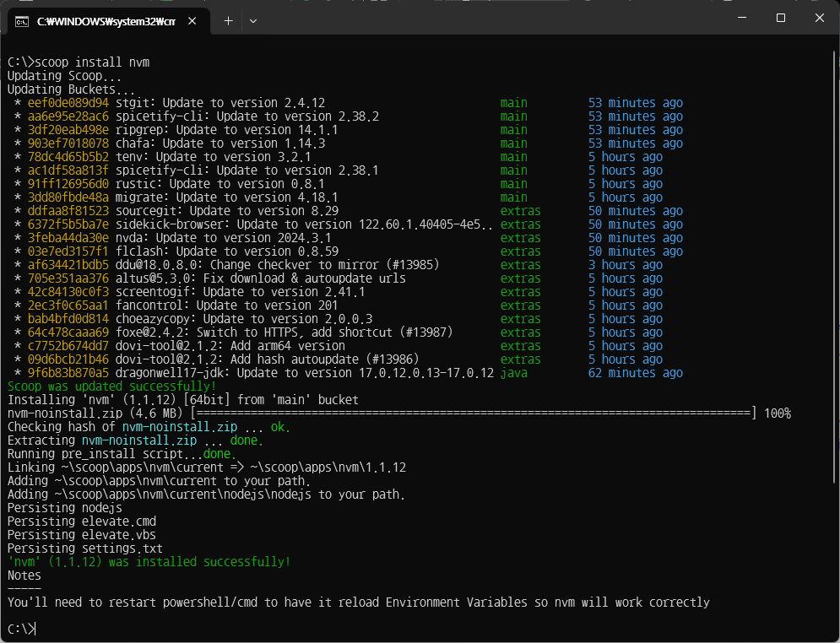This screenshot has width=840, height=643.
Task: Click 'Running pre_install script' line
Action: pos(122,454)
